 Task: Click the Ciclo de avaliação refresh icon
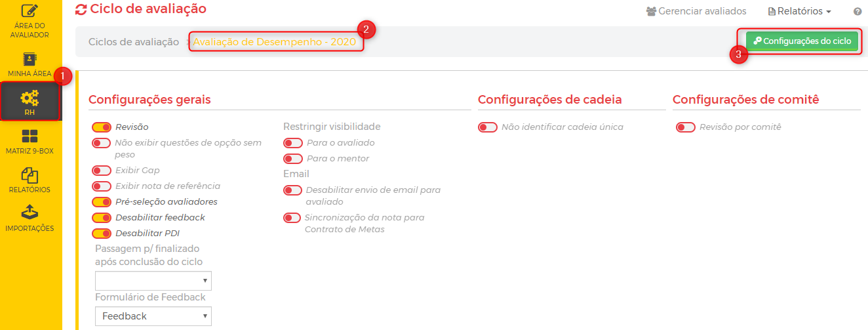click(x=81, y=10)
